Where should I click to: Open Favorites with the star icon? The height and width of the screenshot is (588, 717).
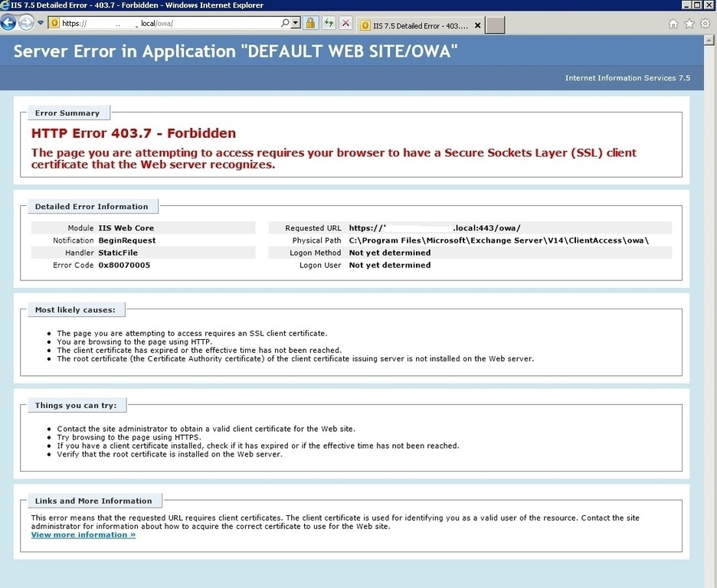[688, 24]
